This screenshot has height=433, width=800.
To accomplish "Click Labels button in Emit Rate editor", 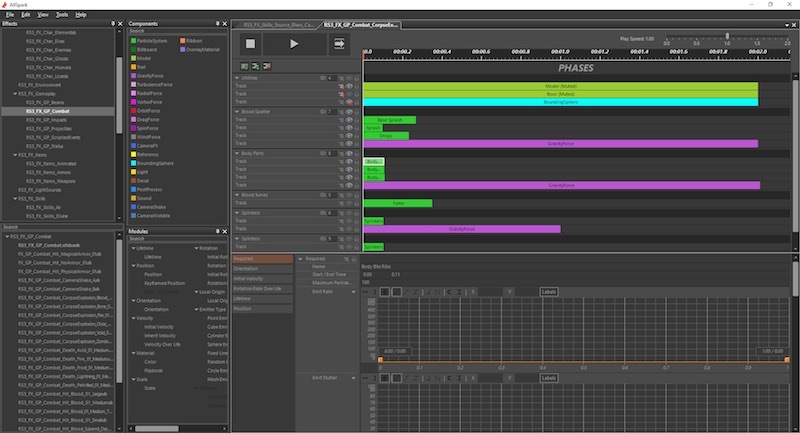I will coord(548,292).
